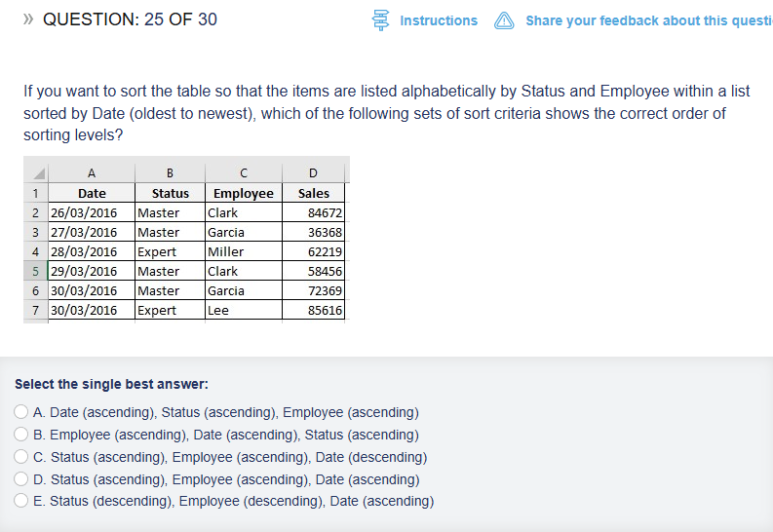The height and width of the screenshot is (532, 773).
Task: Click column D header in table
Action: (x=313, y=173)
